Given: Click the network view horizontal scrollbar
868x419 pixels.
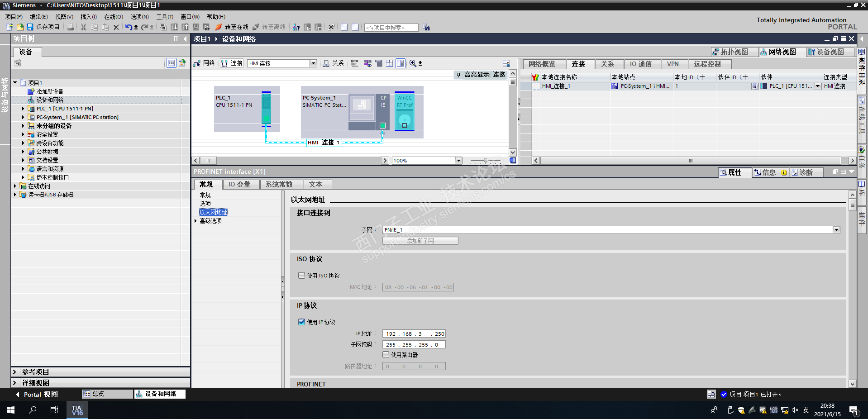Looking at the screenshot, I should click(x=291, y=161).
